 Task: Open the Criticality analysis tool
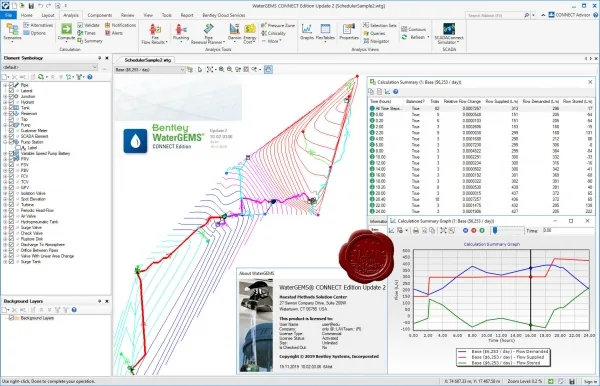point(273,33)
